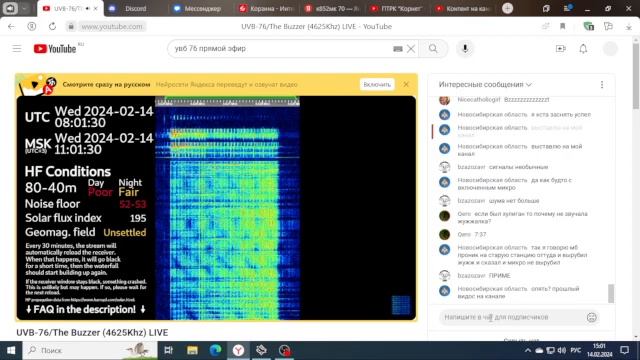640x360 pixels.
Task: Click the Включить translation button
Action: click(x=377, y=84)
